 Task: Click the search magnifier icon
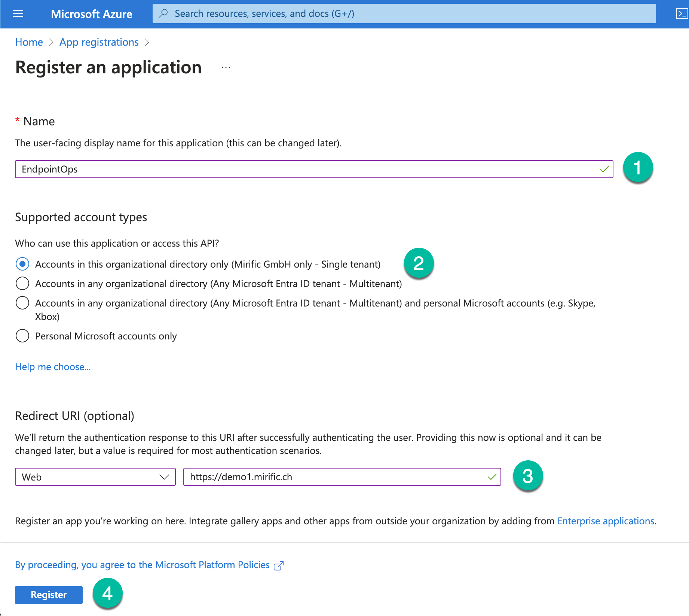(x=163, y=13)
